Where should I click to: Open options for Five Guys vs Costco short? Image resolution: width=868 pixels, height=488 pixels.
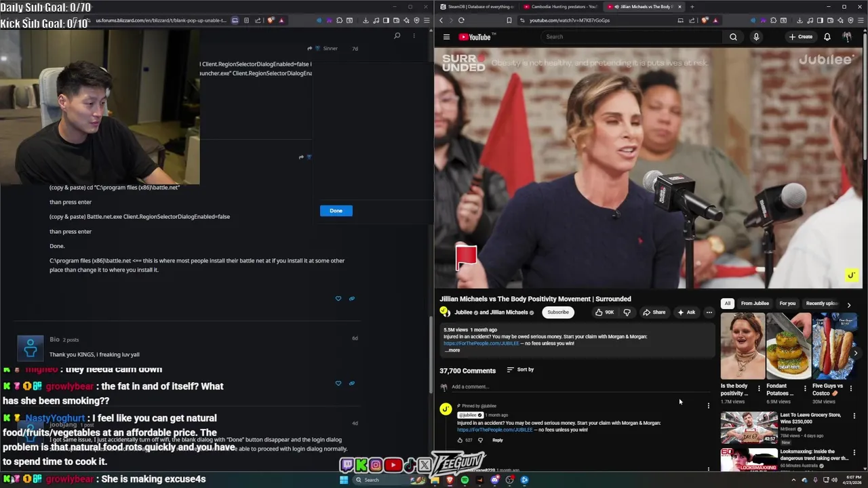point(851,389)
